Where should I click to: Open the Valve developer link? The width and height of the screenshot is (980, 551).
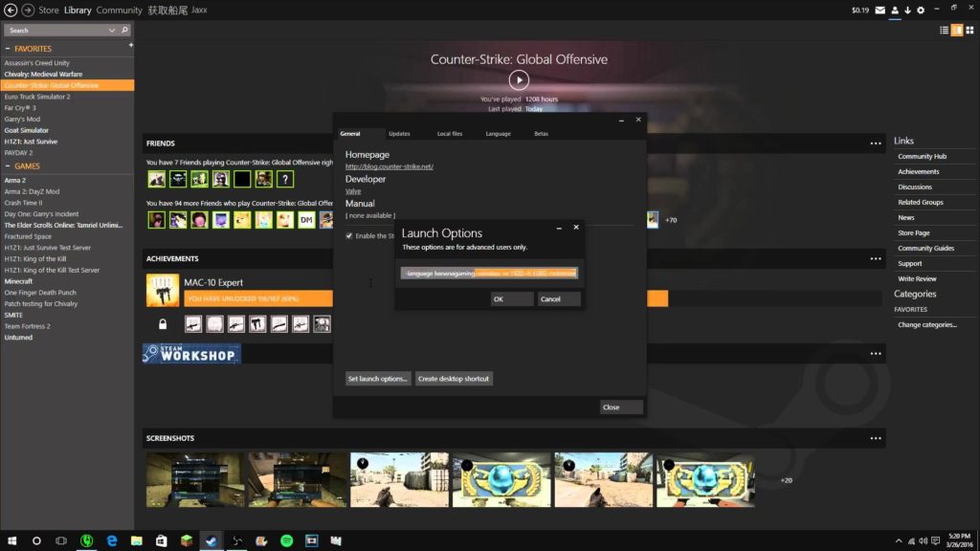(x=353, y=191)
